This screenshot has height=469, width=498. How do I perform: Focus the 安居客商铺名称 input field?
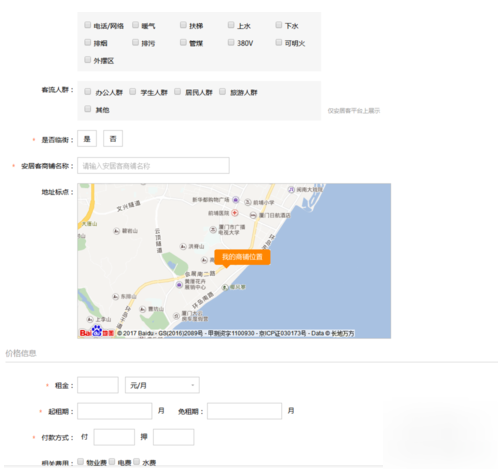(153, 166)
